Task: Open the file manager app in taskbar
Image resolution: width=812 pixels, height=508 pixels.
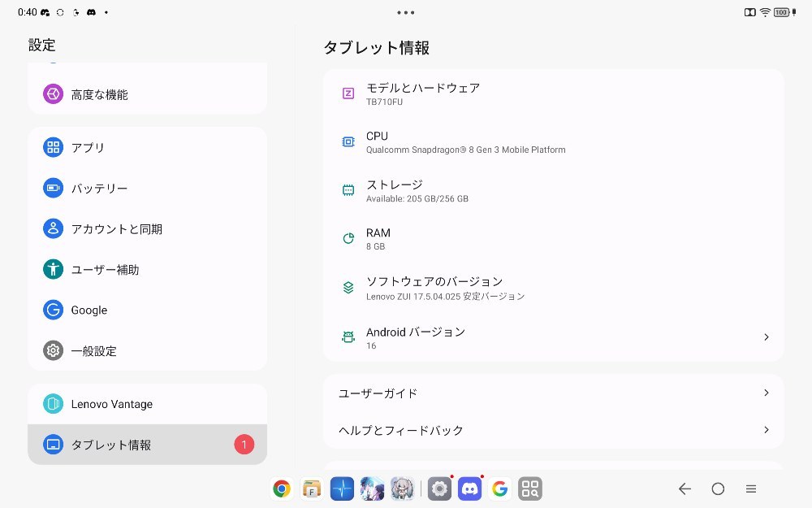Action: (x=312, y=488)
